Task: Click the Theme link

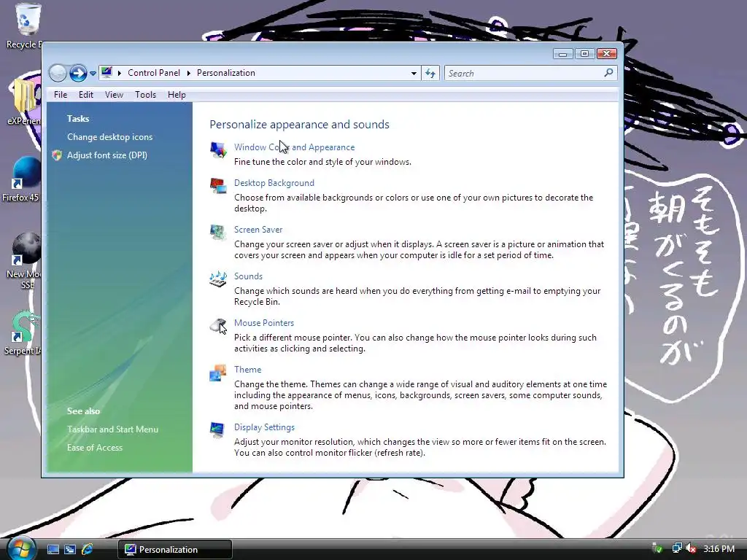Action: point(248,370)
